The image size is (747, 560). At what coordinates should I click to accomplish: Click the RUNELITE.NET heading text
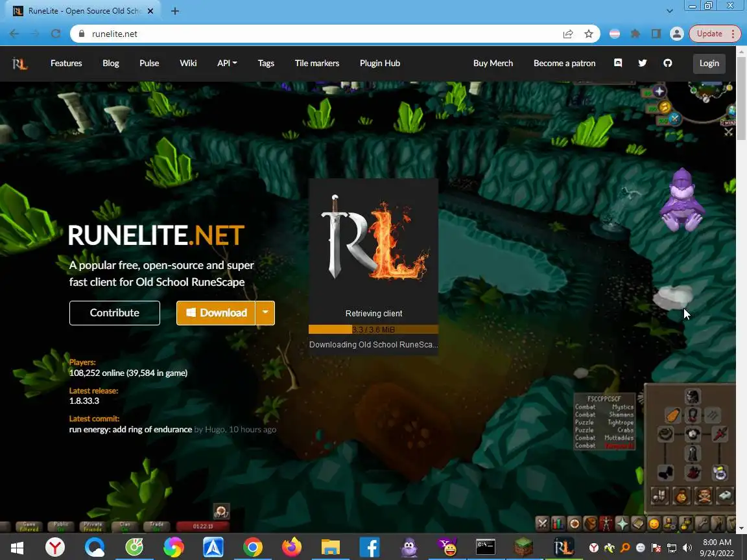[156, 235]
